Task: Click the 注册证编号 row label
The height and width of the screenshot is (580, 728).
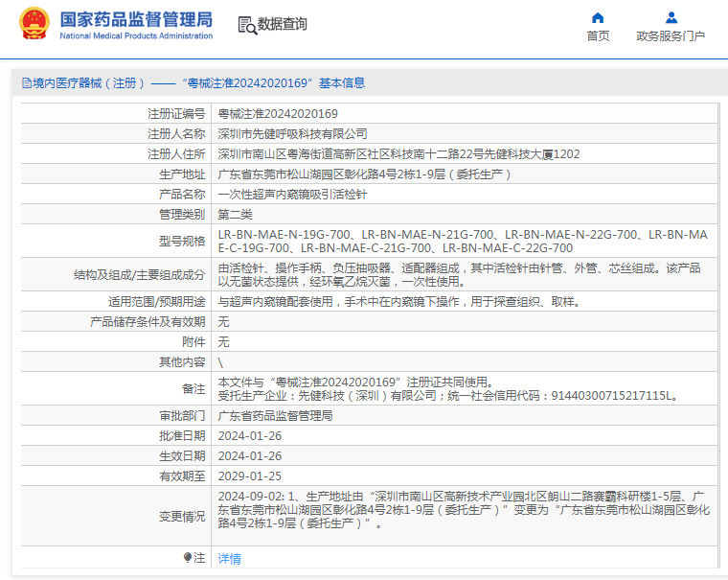Action: (176, 113)
